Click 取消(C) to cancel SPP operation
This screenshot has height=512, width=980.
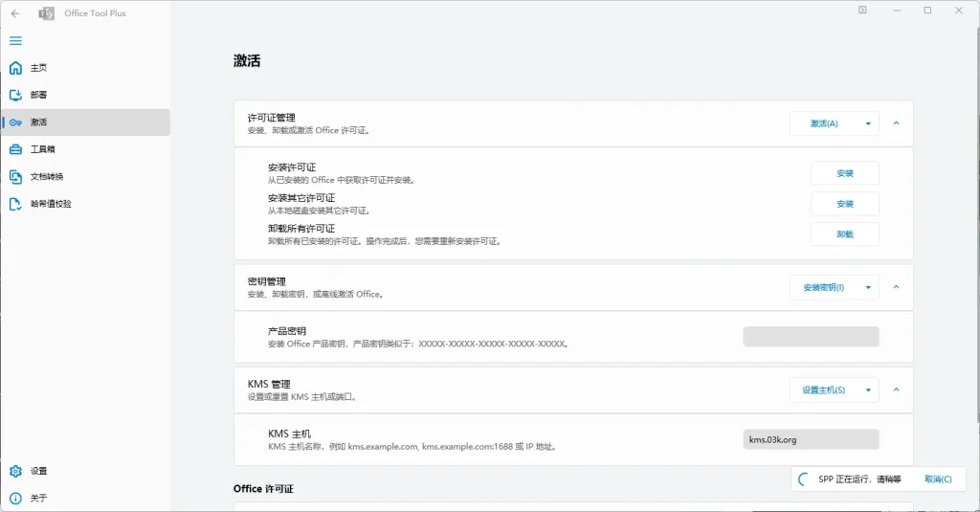(x=938, y=479)
